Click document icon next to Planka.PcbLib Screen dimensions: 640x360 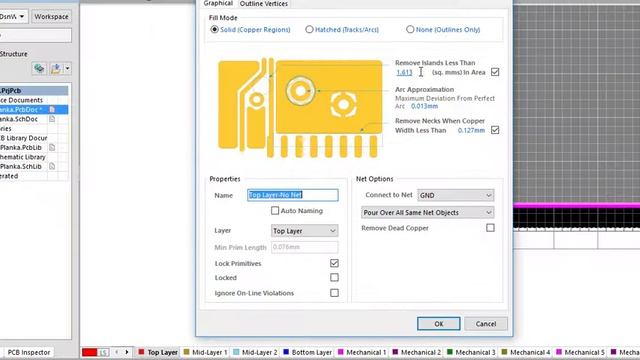coord(52,147)
